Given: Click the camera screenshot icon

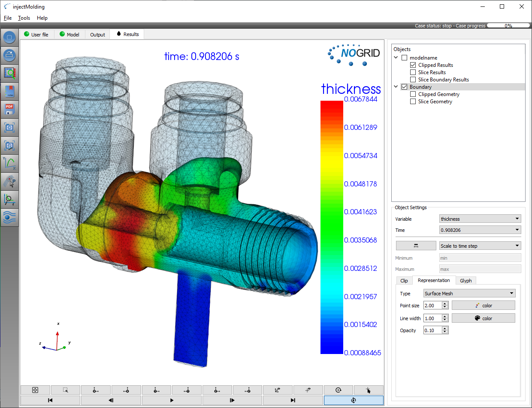Looking at the screenshot, I should [x=9, y=127].
